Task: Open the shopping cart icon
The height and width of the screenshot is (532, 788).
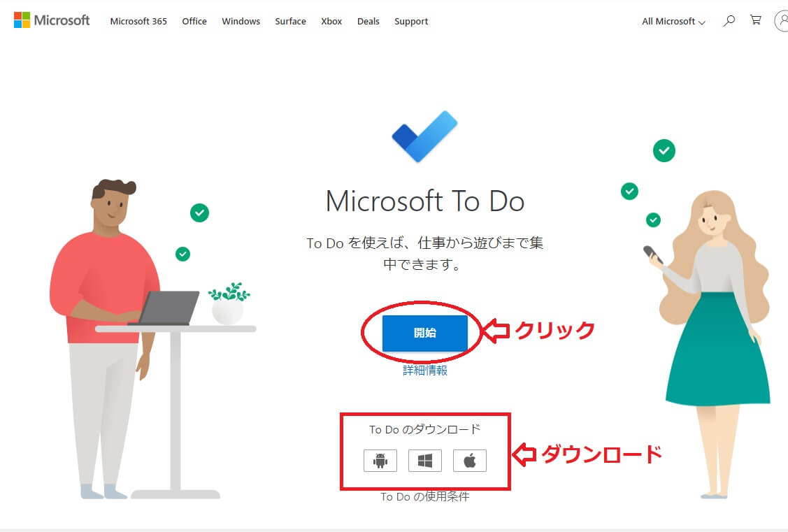Action: point(755,20)
